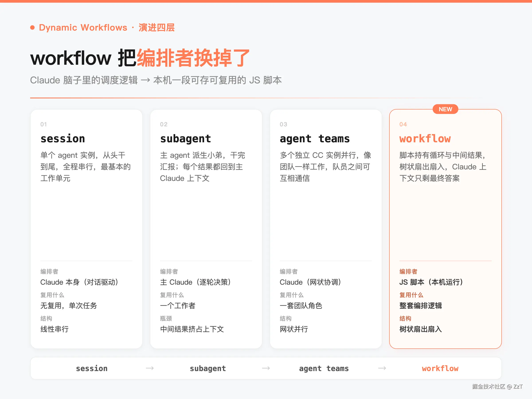
Task: Click "编排者" label in the agent teams card
Action: [x=289, y=272]
